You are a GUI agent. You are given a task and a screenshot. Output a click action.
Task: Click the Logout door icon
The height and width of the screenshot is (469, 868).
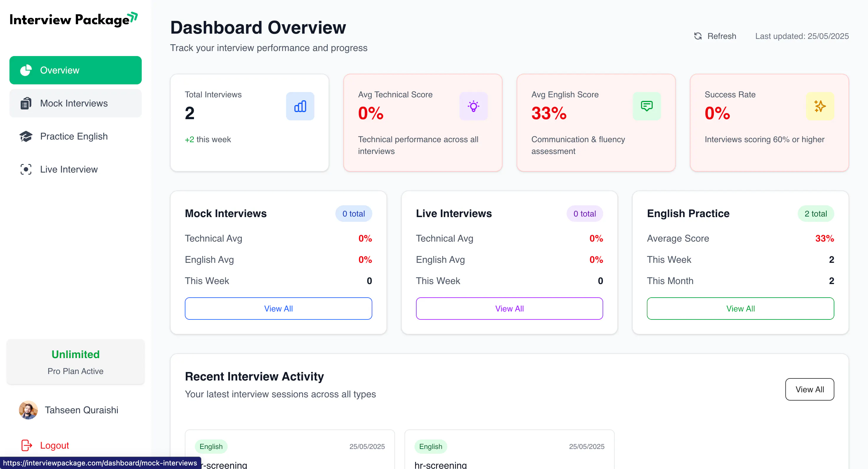(27, 445)
